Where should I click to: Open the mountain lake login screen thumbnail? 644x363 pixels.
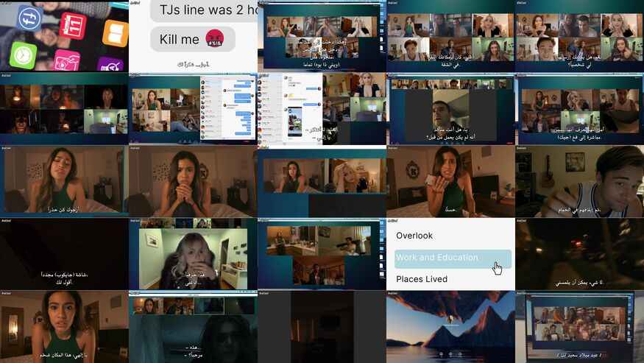pyautogui.click(x=450, y=326)
